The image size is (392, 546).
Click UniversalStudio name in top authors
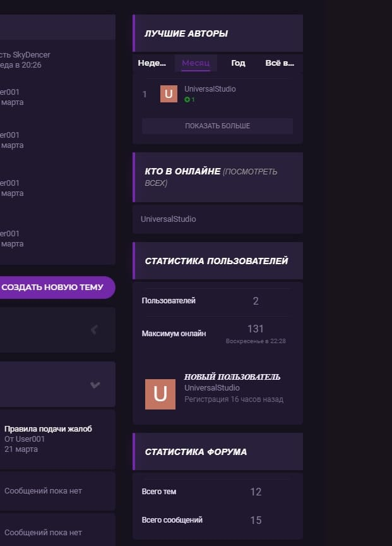point(210,89)
